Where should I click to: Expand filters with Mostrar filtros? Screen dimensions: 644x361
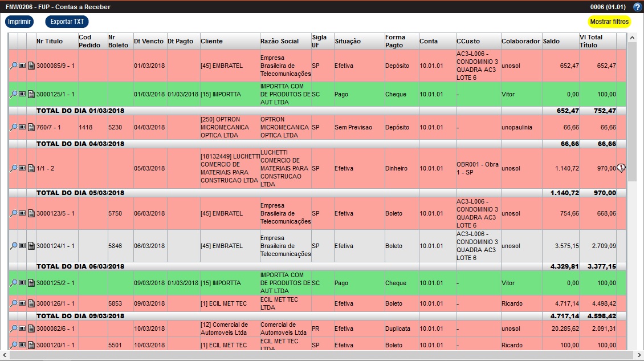609,22
